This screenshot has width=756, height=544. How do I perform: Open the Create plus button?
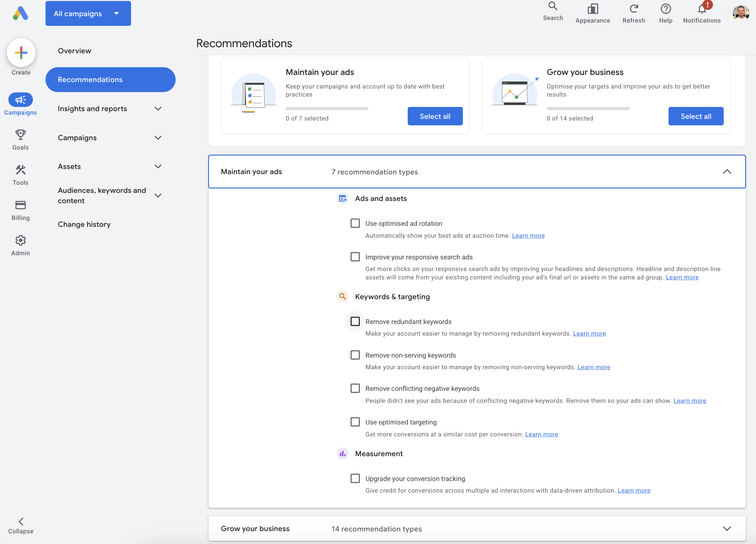[21, 52]
